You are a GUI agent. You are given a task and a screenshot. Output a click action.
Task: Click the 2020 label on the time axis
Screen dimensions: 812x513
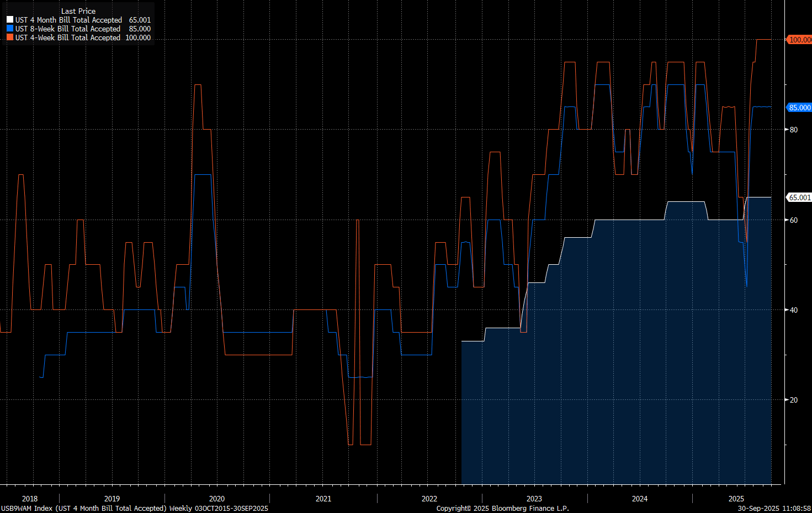pyautogui.click(x=217, y=499)
